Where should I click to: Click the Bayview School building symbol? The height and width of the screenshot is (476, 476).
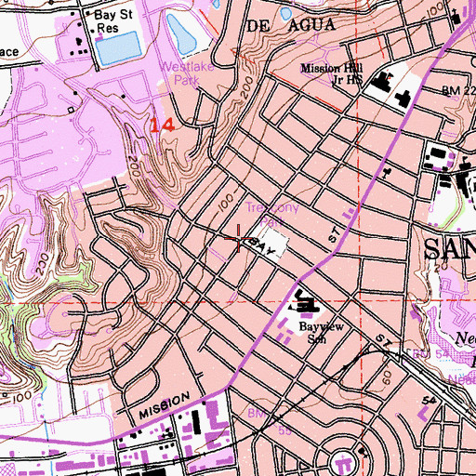[x=306, y=302]
